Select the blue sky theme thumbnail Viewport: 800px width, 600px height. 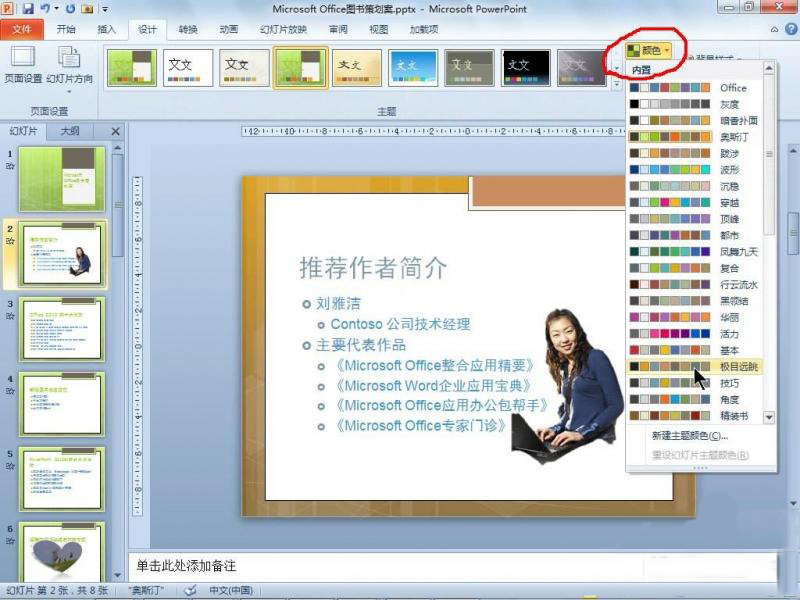point(413,67)
